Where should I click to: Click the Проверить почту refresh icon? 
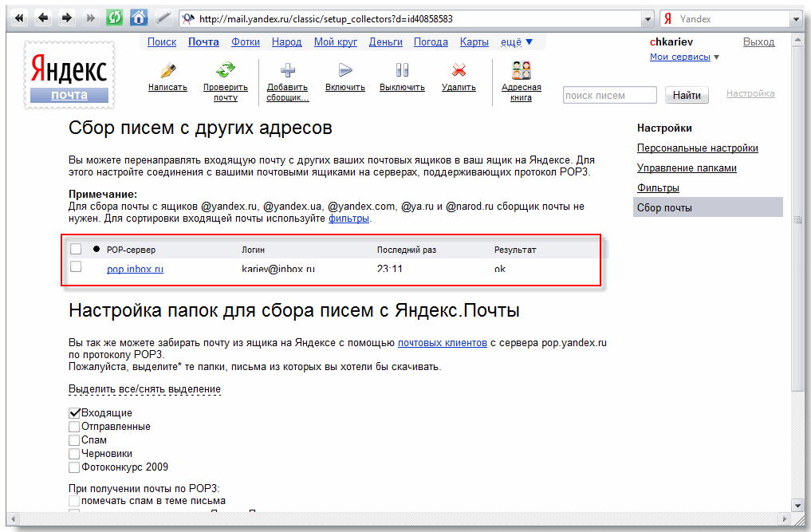226,70
